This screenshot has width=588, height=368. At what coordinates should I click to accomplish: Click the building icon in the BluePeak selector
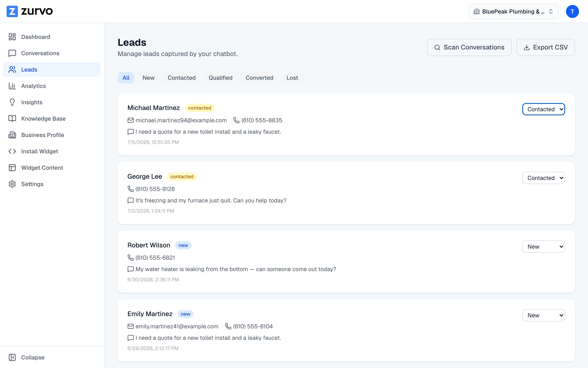476,11
